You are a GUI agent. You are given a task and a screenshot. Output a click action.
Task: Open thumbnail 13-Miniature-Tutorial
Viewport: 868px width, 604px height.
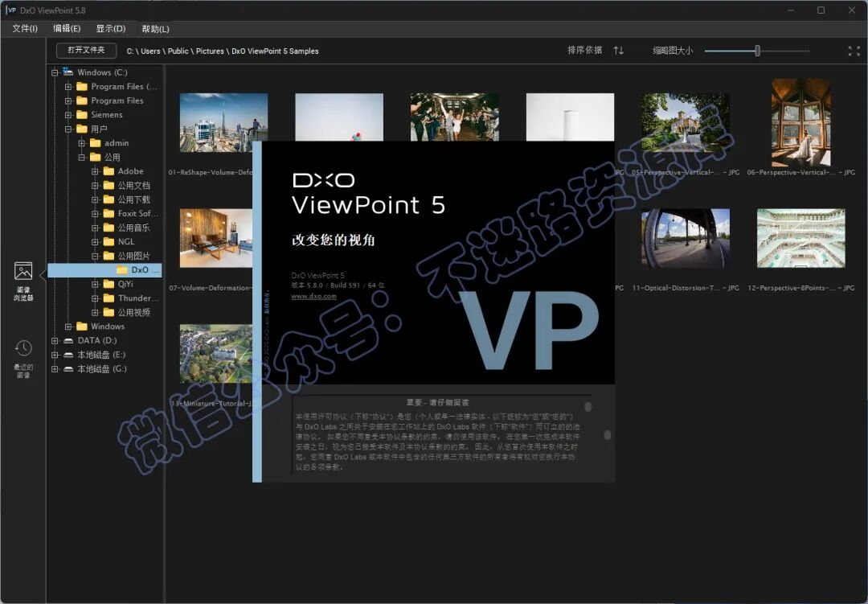click(x=216, y=354)
